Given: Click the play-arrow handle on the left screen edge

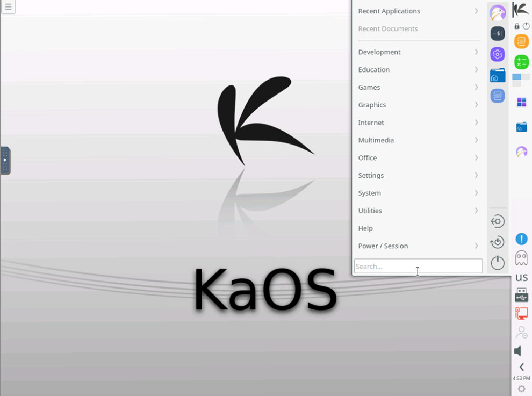Looking at the screenshot, I should coord(5,160).
